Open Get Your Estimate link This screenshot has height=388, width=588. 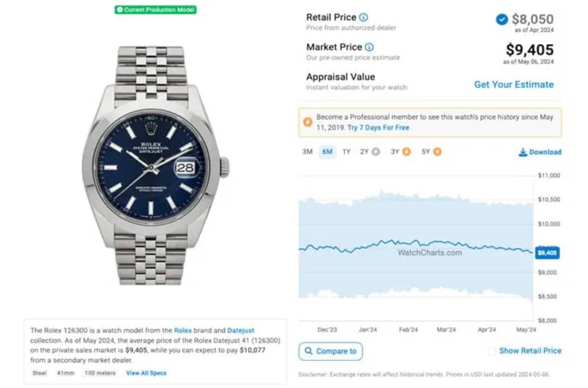click(x=514, y=84)
